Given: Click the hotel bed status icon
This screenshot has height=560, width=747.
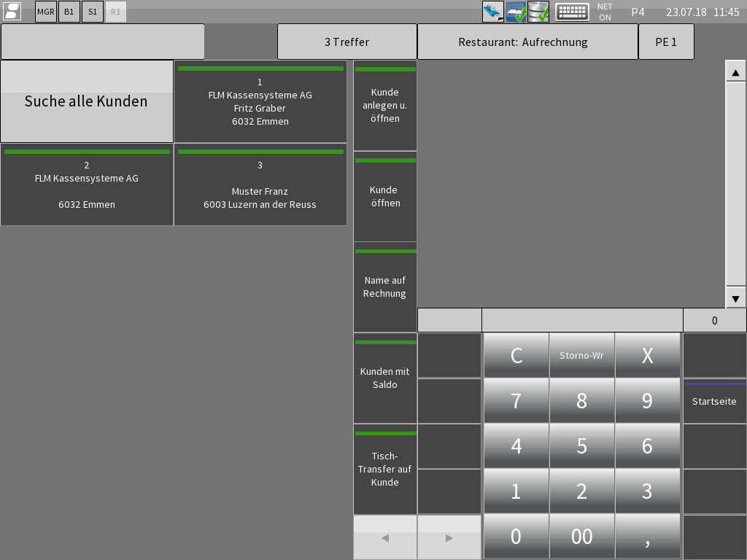Looking at the screenshot, I should tap(516, 12).
